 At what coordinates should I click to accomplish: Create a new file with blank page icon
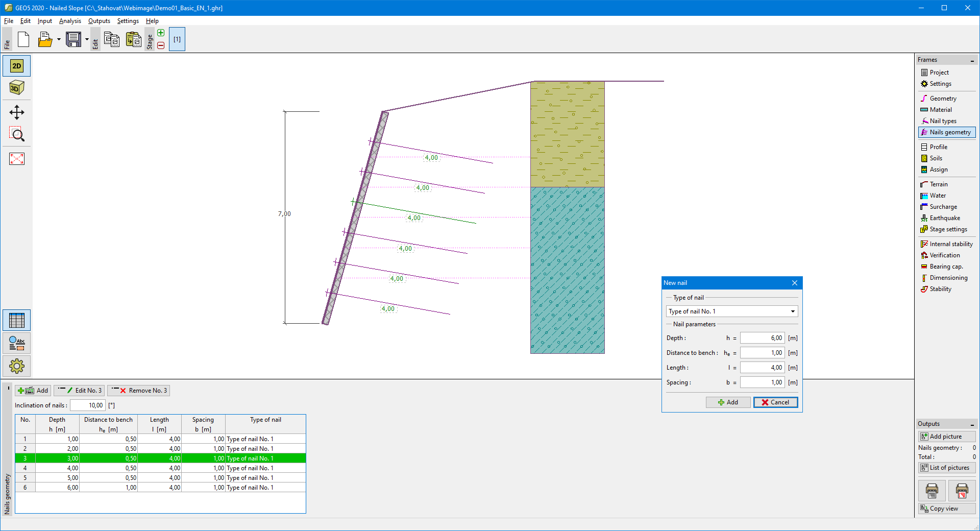click(23, 39)
